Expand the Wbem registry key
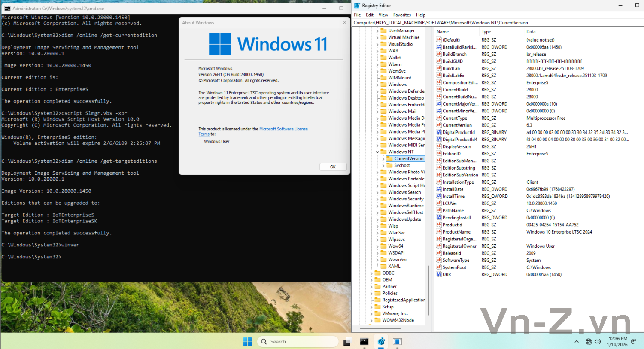The height and width of the screenshot is (349, 644). tap(377, 64)
